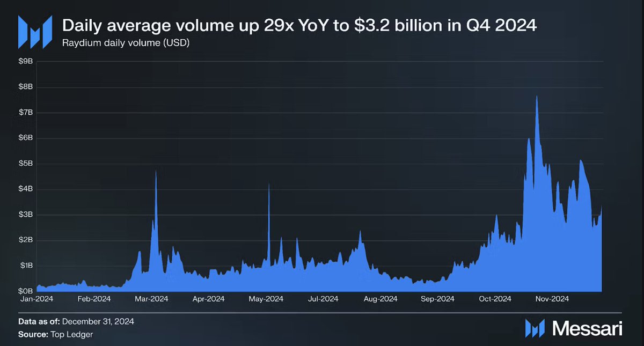Click the $4B y-axis label
Screen dimensions: 644x346
click(26, 189)
